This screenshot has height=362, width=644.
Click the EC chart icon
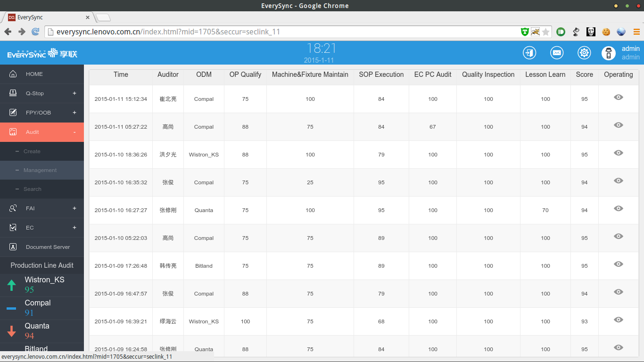13,228
